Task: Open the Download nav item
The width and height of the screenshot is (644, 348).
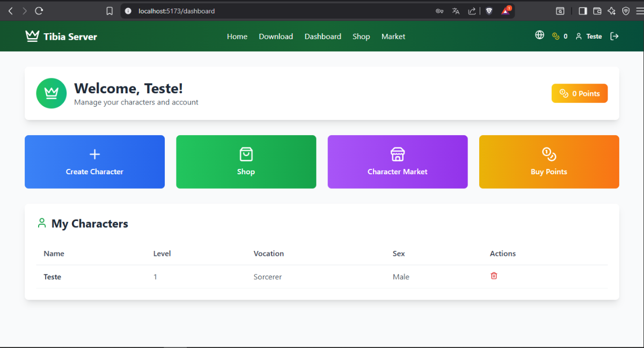Action: pyautogui.click(x=276, y=36)
